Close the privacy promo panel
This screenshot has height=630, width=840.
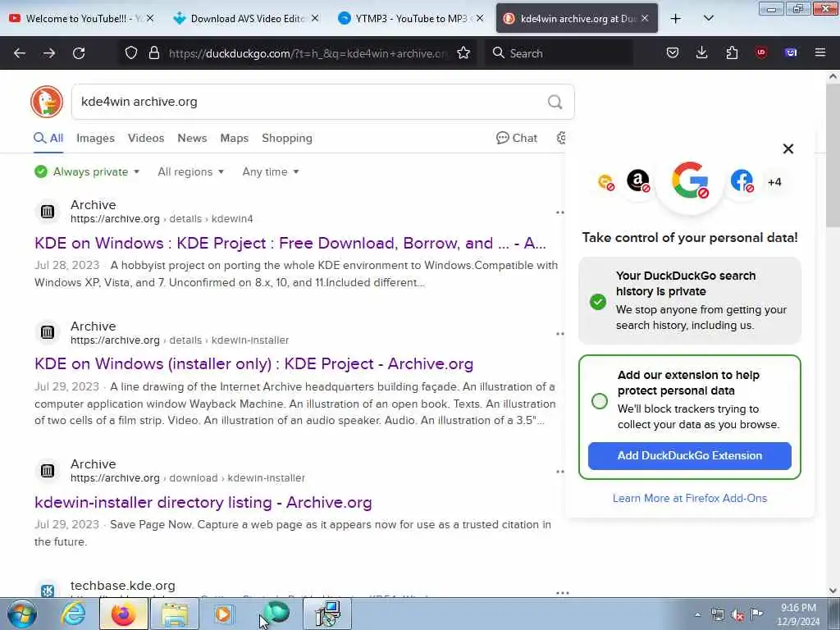click(x=788, y=149)
